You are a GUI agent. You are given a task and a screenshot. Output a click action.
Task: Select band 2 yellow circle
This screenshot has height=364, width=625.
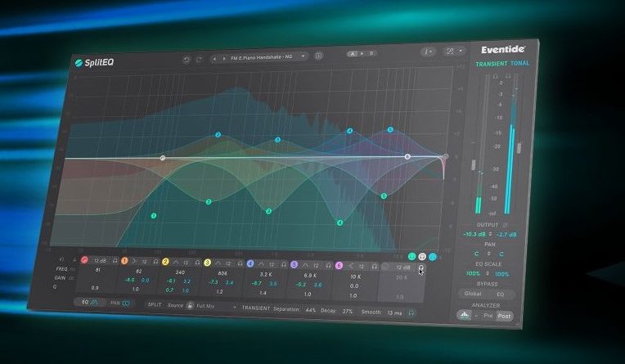(165, 262)
